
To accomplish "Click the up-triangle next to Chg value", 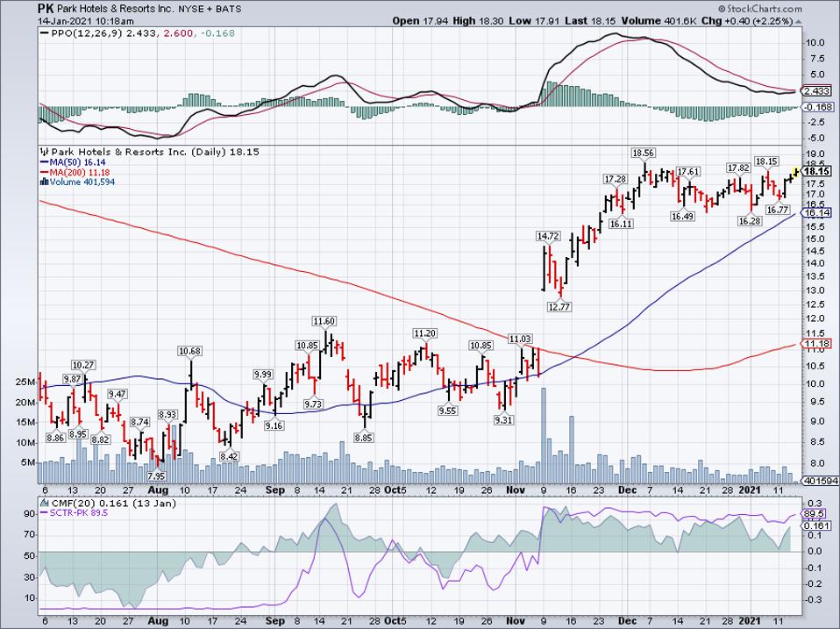I will click(x=799, y=21).
